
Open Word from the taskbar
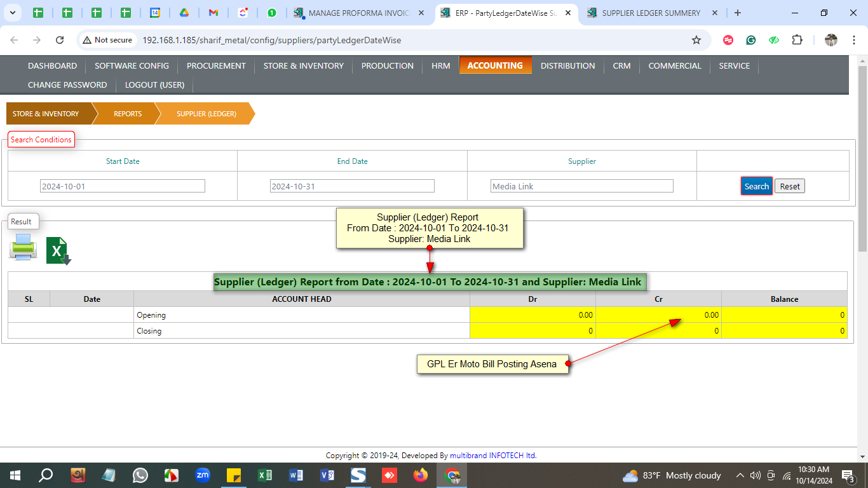(x=296, y=475)
